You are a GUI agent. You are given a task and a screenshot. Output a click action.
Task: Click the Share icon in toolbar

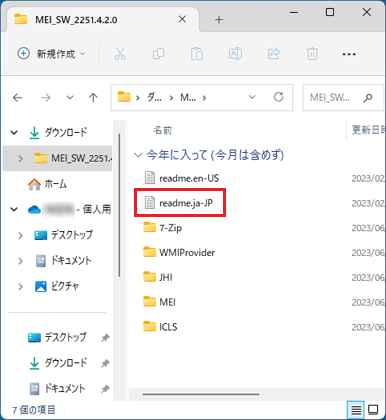274,54
